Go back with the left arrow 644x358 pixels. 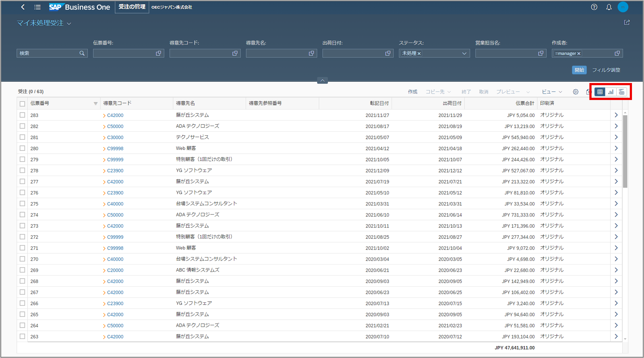tap(23, 7)
